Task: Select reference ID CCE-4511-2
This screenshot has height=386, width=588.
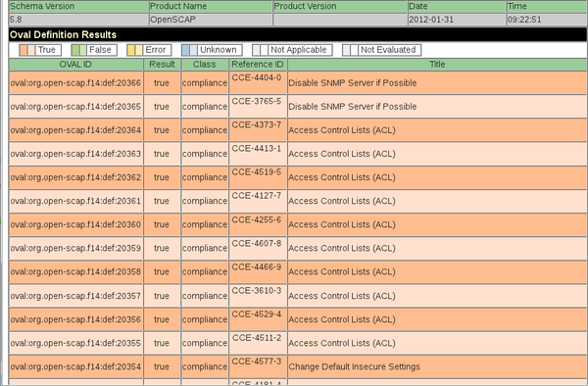Action: click(x=257, y=338)
